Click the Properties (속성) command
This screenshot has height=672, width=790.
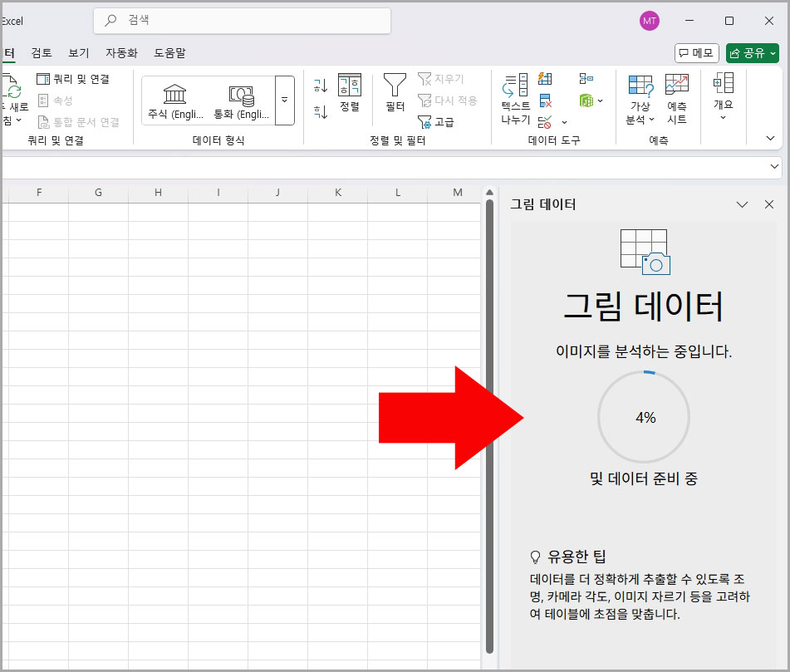pos(56,101)
